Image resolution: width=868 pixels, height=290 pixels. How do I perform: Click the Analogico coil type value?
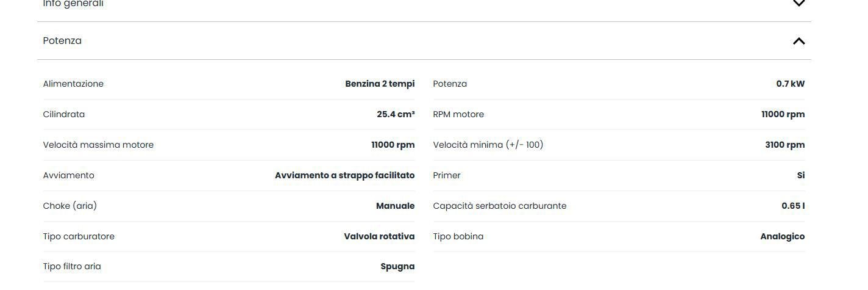[x=782, y=236]
